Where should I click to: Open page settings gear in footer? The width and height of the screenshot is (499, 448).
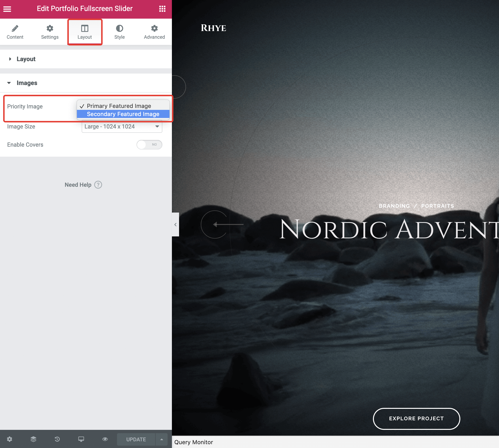(9, 439)
